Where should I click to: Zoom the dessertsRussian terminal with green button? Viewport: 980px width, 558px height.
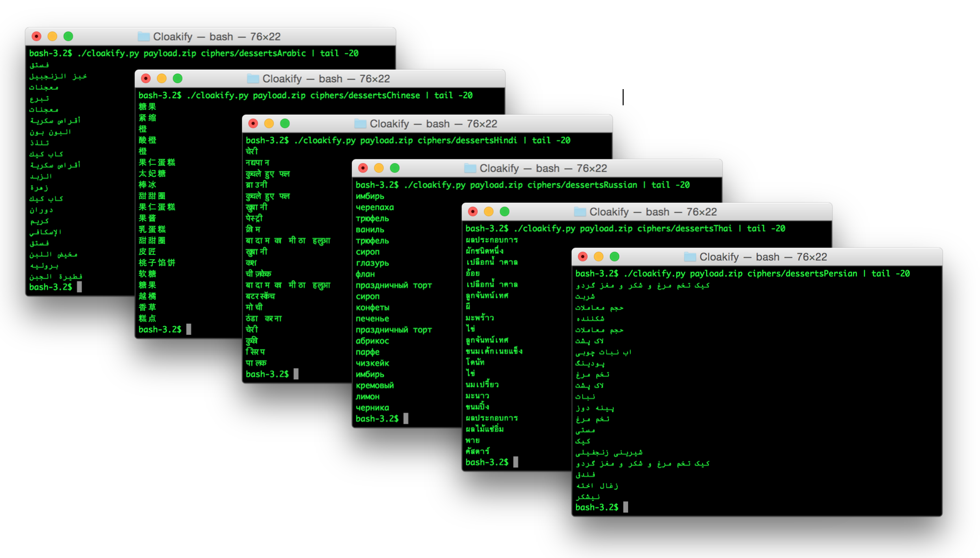(395, 168)
